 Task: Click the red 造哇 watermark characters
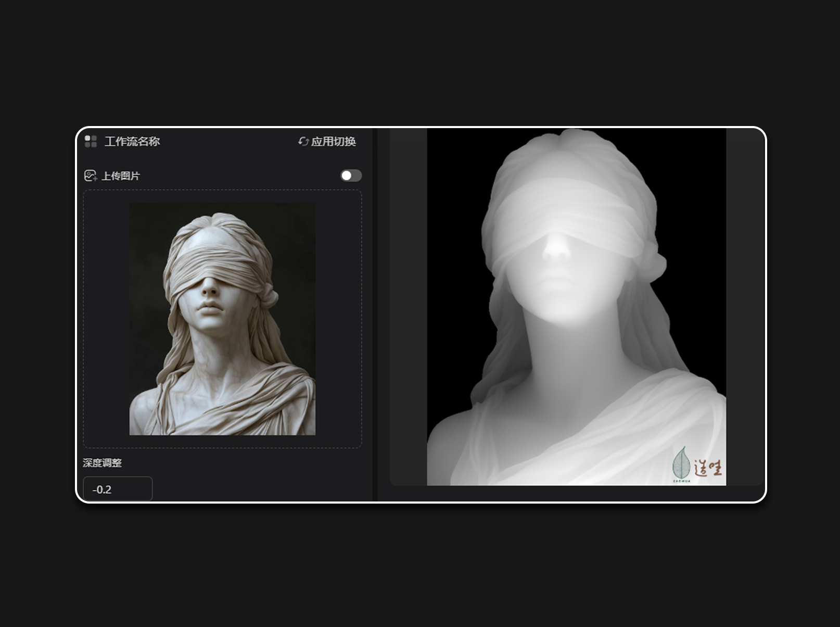(708, 467)
